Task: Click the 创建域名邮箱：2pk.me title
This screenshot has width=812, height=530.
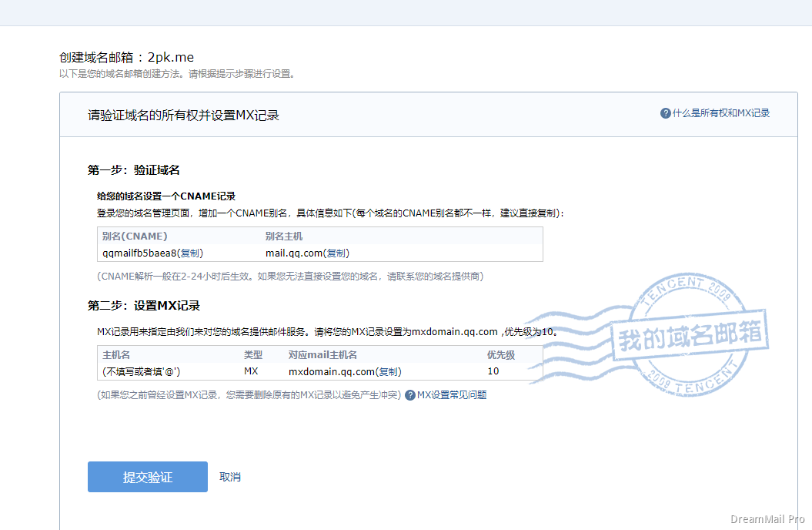Action: coord(126,57)
